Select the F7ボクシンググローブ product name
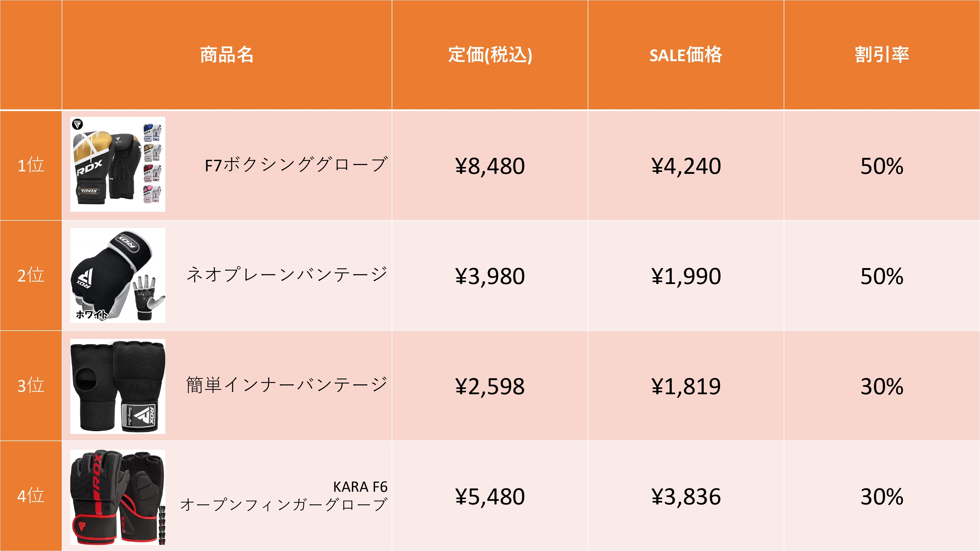Viewport: 980px width, 551px height. pyautogui.click(x=296, y=165)
